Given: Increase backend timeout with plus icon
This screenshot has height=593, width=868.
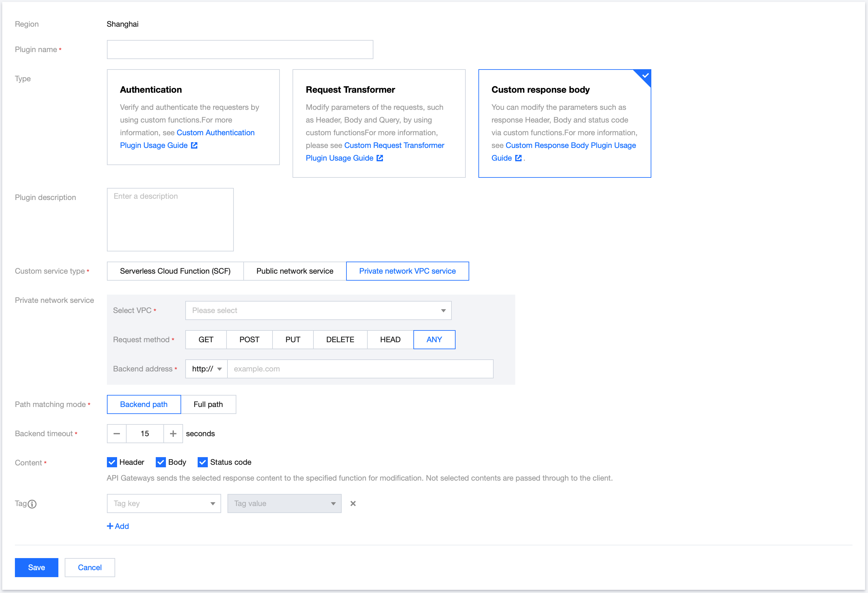Looking at the screenshot, I should coord(173,433).
